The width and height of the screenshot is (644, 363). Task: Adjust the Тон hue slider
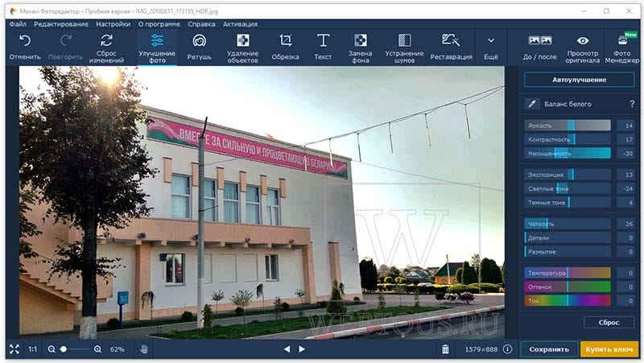pyautogui.click(x=568, y=300)
